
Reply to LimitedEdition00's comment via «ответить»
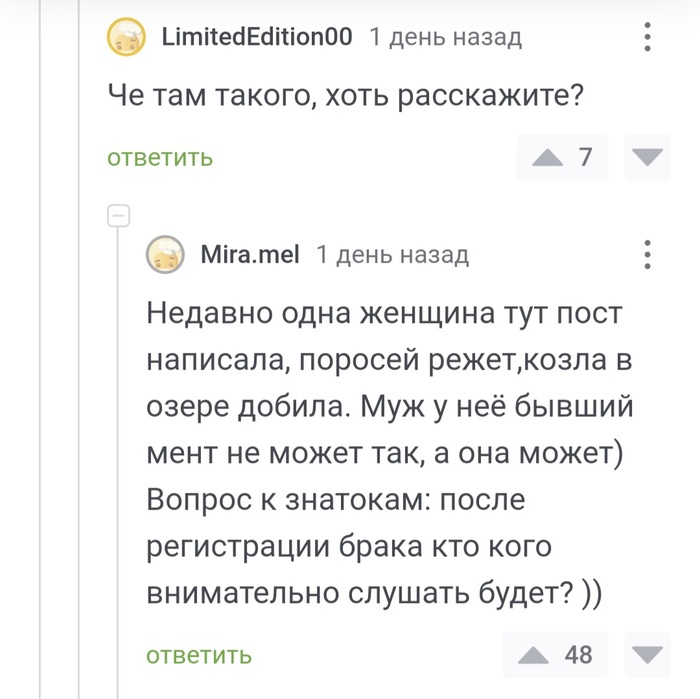[x=160, y=158]
